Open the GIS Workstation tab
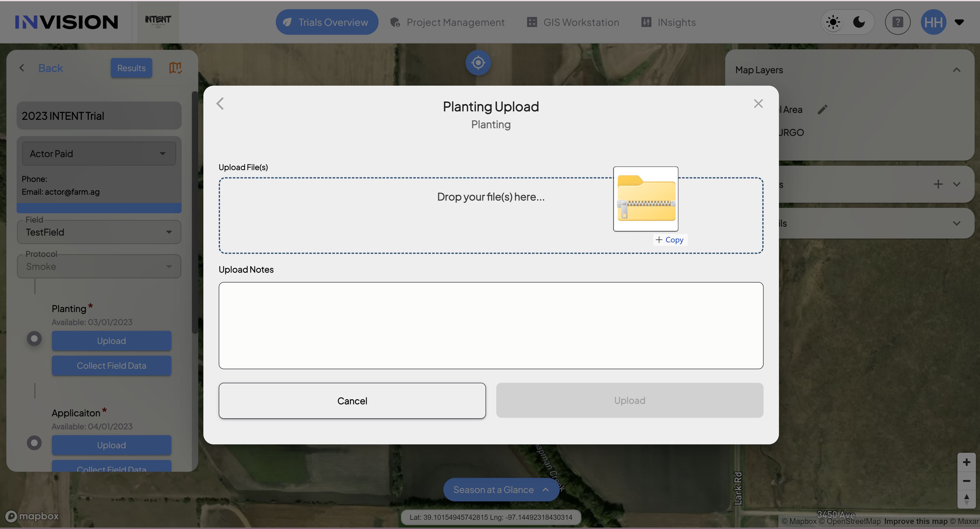This screenshot has height=529, width=980. pos(573,22)
